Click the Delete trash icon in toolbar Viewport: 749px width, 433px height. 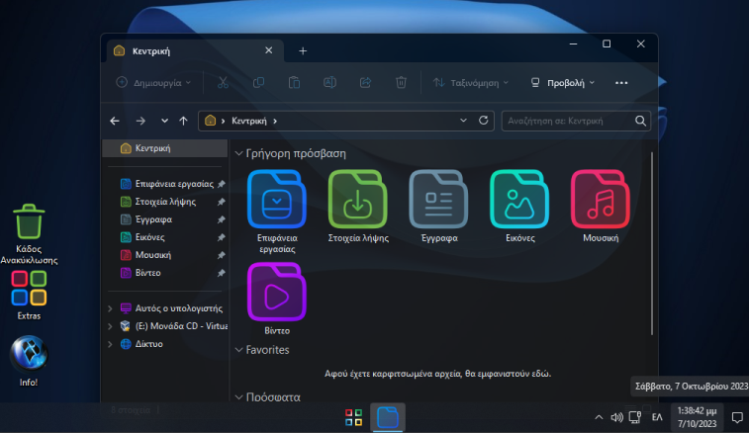401,83
